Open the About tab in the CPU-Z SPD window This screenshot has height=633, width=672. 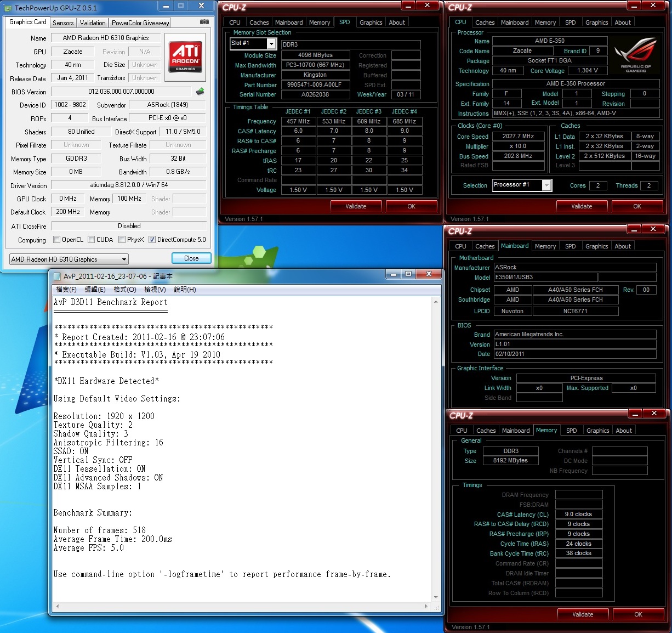pos(397,22)
